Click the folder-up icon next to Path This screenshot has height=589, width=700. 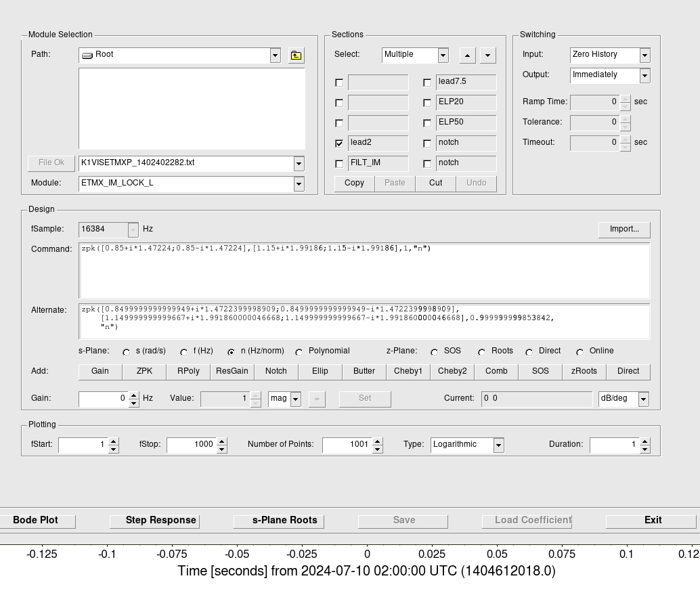point(296,56)
